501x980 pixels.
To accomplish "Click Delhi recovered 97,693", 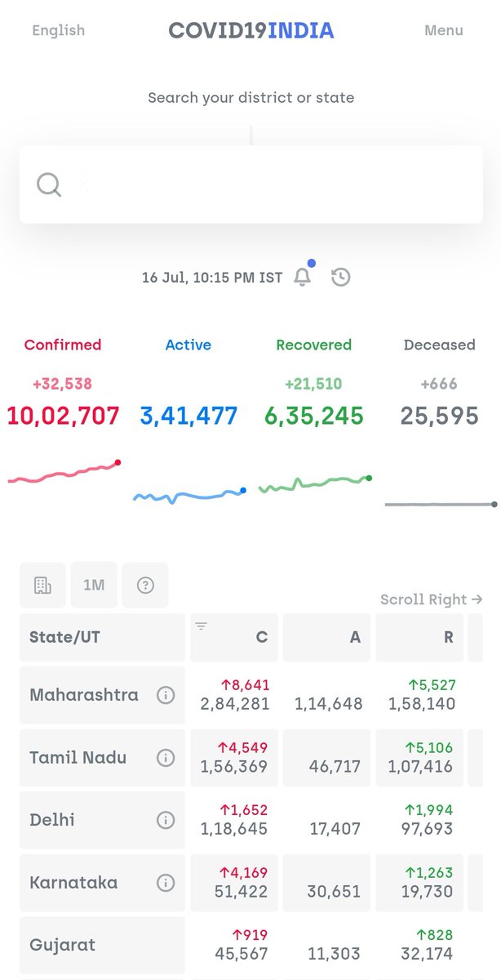I will coord(428,829).
